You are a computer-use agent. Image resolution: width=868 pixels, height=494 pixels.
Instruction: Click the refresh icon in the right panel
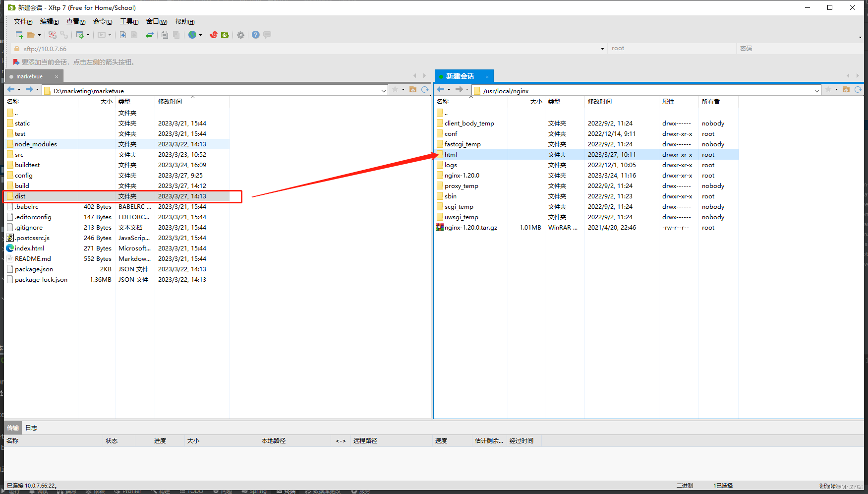click(859, 90)
